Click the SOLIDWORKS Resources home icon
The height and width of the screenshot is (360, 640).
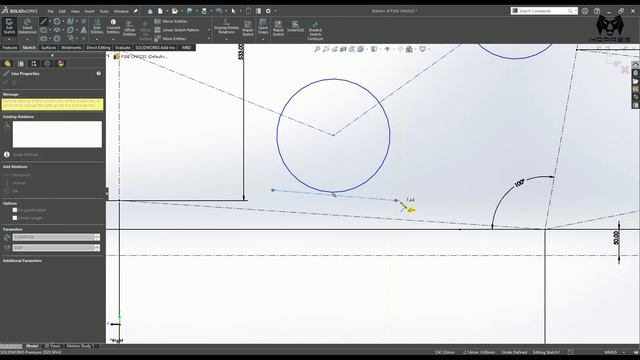click(x=635, y=65)
